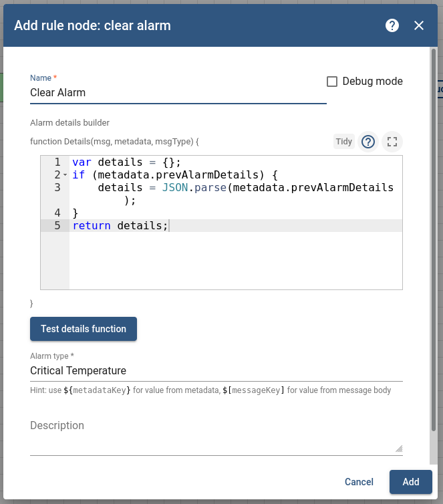Close the Add rule node dialog
Image resolution: width=443 pixels, height=504 pixels.
click(419, 25)
